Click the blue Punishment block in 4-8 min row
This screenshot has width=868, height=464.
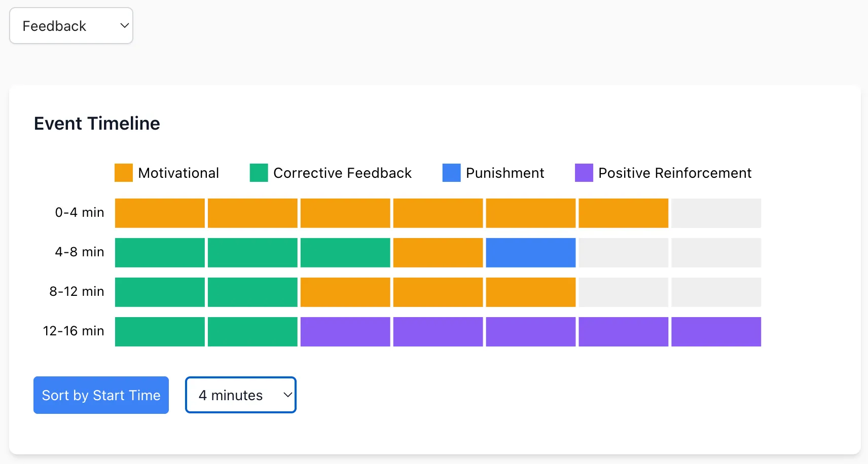click(530, 253)
